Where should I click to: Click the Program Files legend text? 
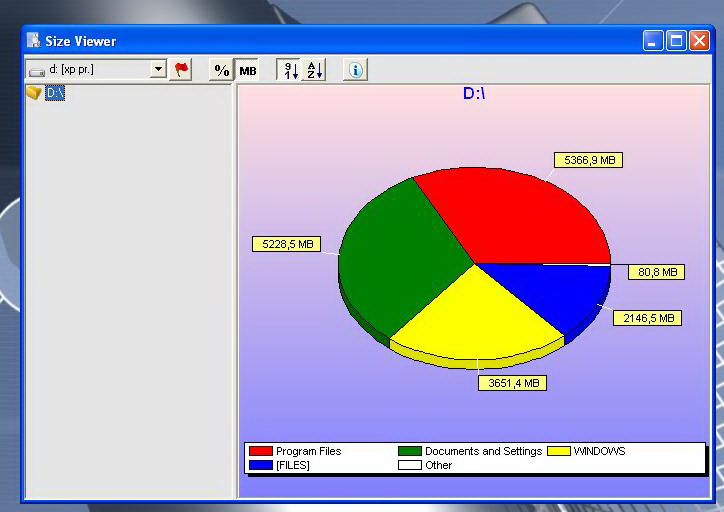(308, 451)
